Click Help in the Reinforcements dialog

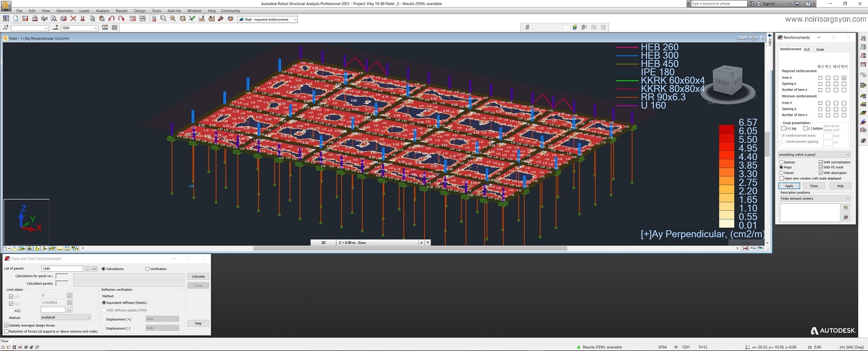(840, 186)
